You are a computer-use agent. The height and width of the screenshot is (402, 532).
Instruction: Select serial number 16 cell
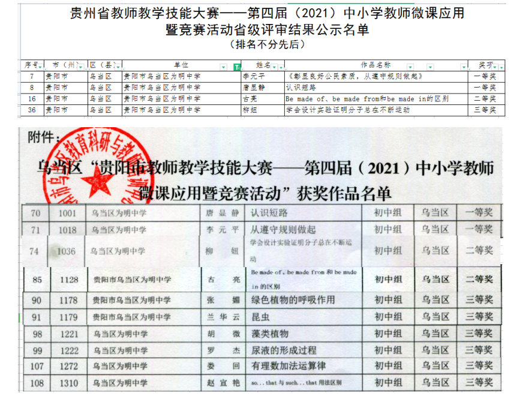coord(32,99)
